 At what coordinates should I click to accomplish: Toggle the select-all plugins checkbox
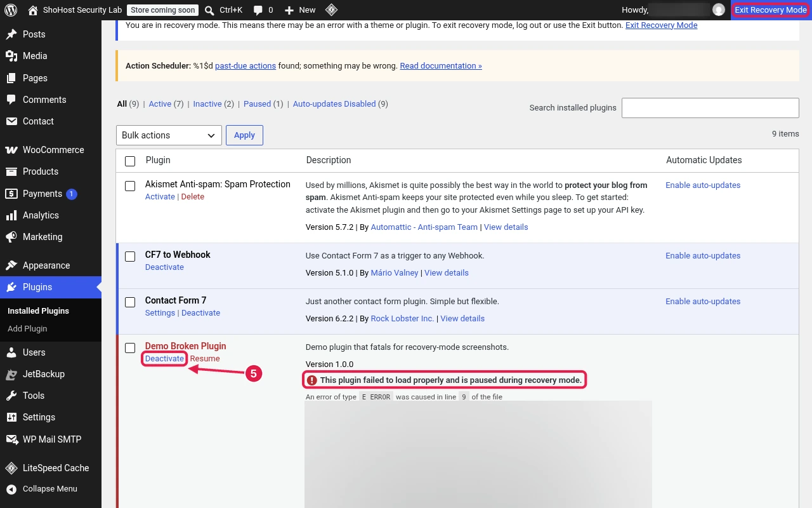coord(130,161)
